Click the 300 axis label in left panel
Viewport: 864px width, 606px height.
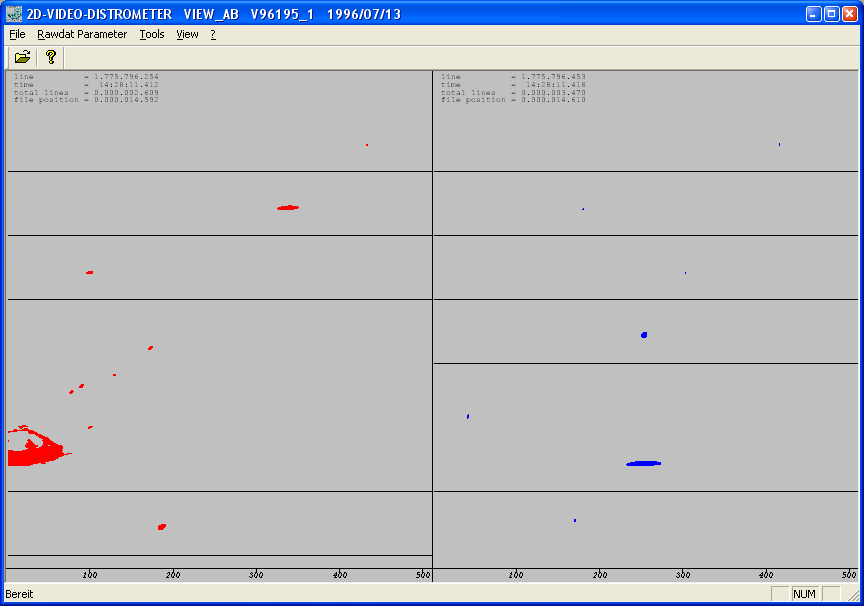click(256, 575)
